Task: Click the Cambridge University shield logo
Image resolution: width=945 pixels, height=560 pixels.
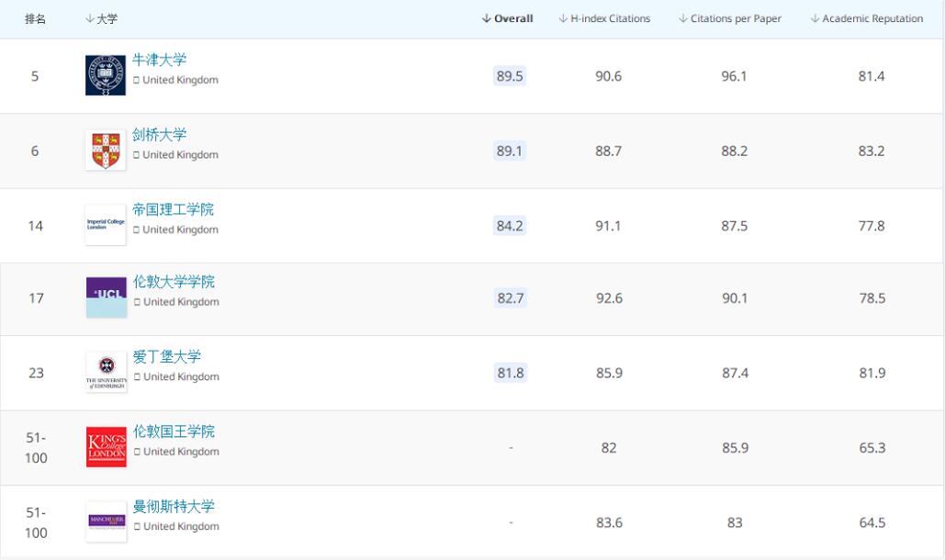Action: coord(106,150)
